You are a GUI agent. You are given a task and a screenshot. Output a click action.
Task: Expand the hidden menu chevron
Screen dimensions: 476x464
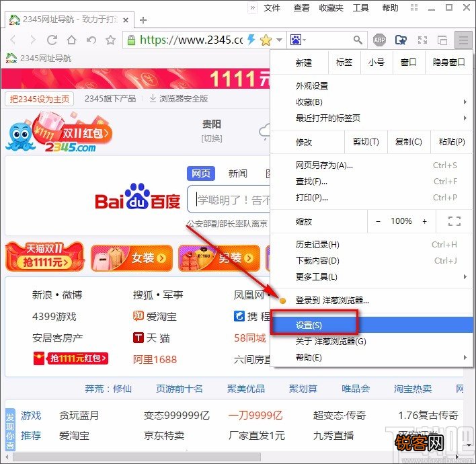click(x=252, y=7)
